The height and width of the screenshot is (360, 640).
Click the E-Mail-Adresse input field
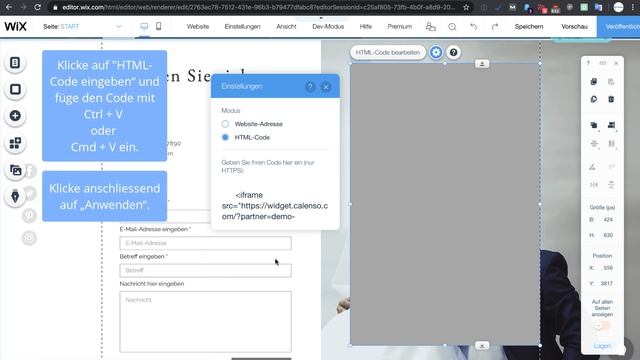tap(205, 243)
